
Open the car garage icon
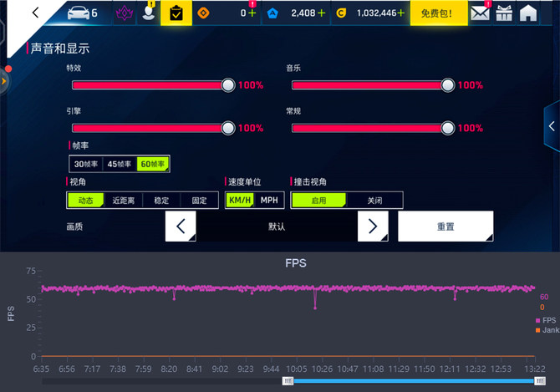77,13
